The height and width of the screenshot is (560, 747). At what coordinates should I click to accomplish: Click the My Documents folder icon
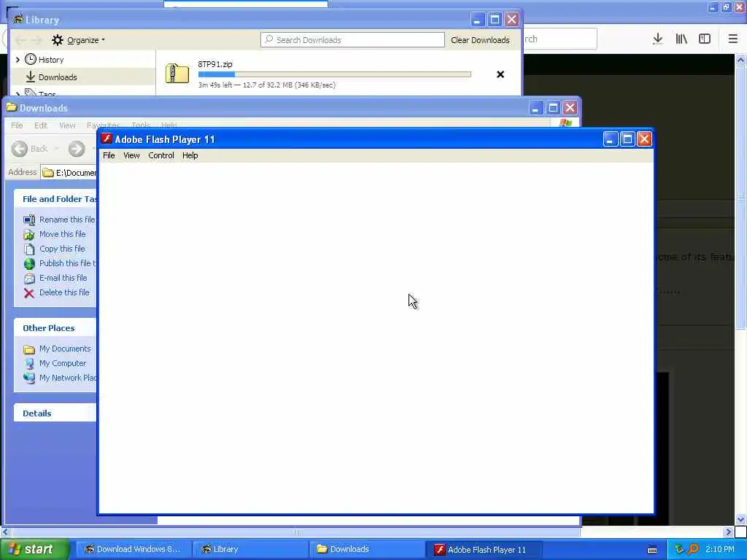point(29,349)
